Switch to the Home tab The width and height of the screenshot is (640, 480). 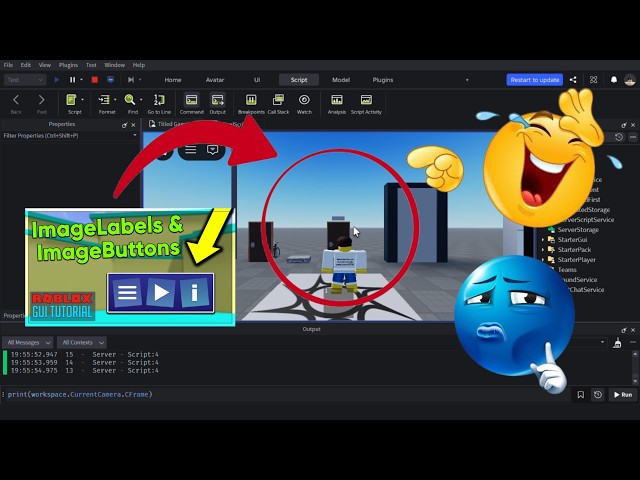173,80
